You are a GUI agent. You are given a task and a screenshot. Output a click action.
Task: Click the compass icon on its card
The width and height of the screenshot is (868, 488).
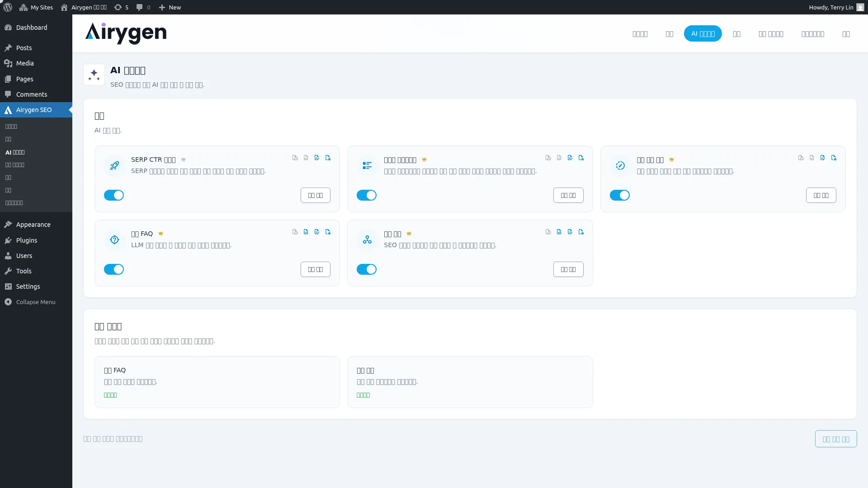pyautogui.click(x=620, y=166)
